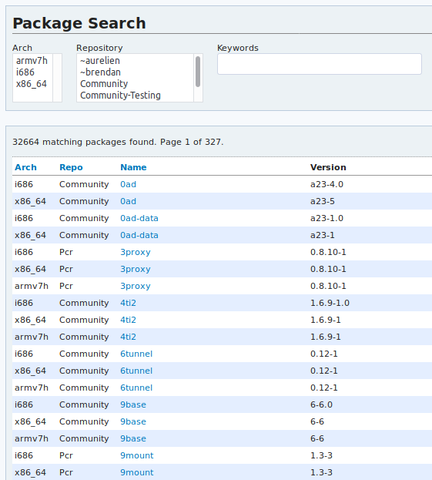
Task: Open the x86_64 9mount package
Action: point(137,472)
